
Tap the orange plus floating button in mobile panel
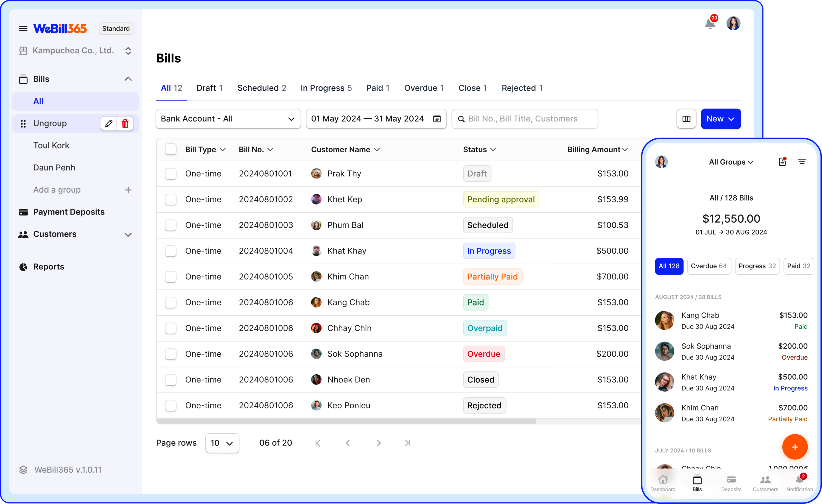795,447
